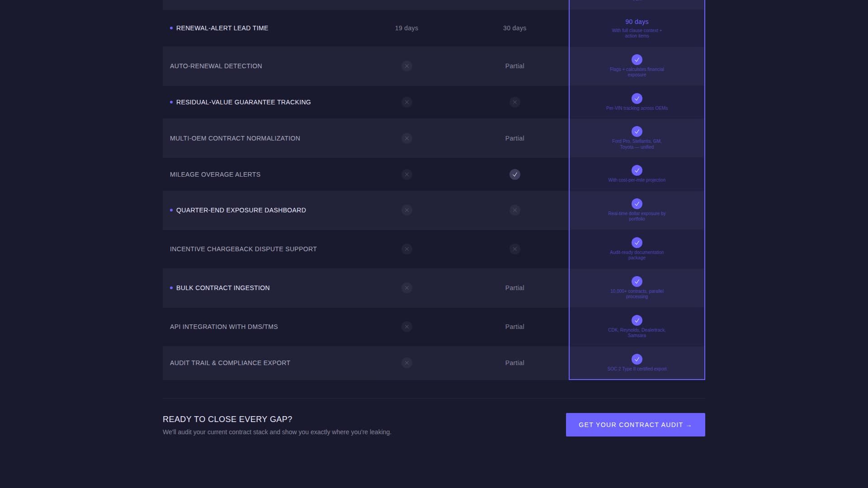Click 'Audit-ready documentation package' note
This screenshot has height=488, width=868.
(x=637, y=255)
